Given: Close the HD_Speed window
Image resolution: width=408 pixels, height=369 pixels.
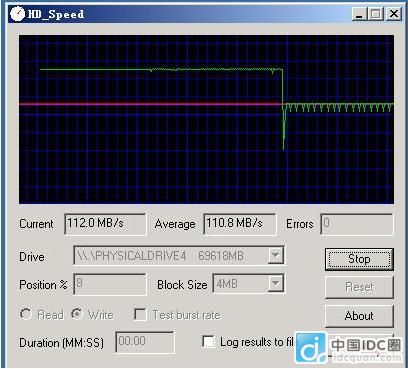Looking at the screenshot, I should point(394,14).
